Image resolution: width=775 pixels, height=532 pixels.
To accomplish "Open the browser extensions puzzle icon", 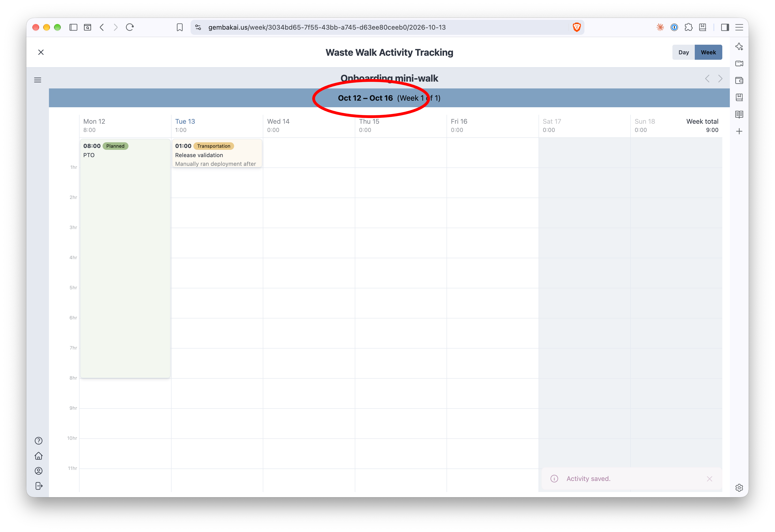I will click(688, 27).
